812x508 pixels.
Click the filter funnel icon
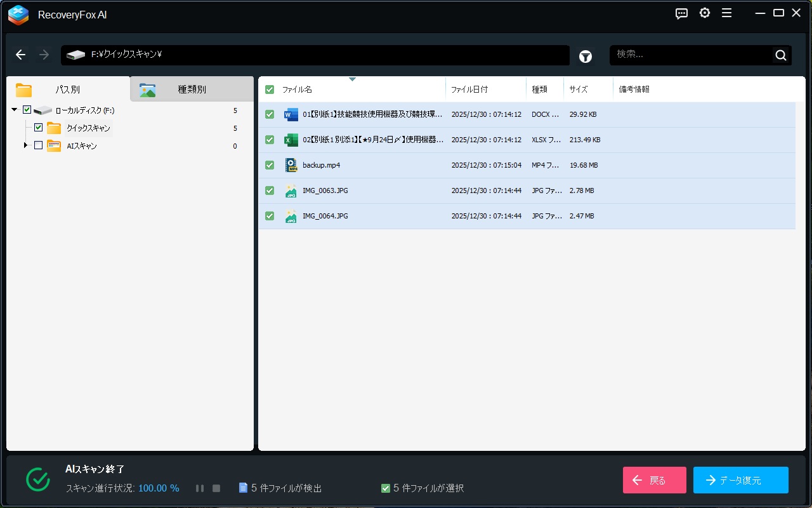click(x=585, y=57)
